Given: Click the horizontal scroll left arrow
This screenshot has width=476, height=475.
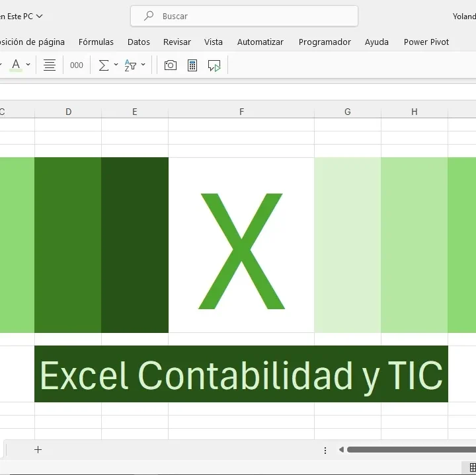Looking at the screenshot, I should pos(341,449).
